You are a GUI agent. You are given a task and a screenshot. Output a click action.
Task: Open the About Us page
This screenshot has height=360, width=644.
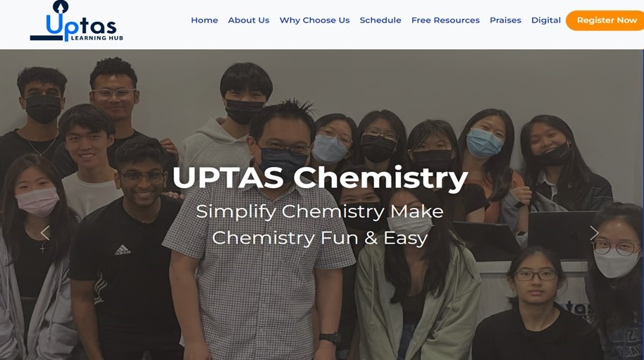[249, 20]
